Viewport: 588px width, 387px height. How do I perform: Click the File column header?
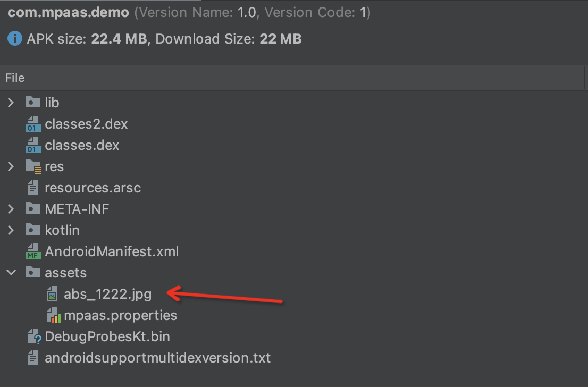point(15,78)
